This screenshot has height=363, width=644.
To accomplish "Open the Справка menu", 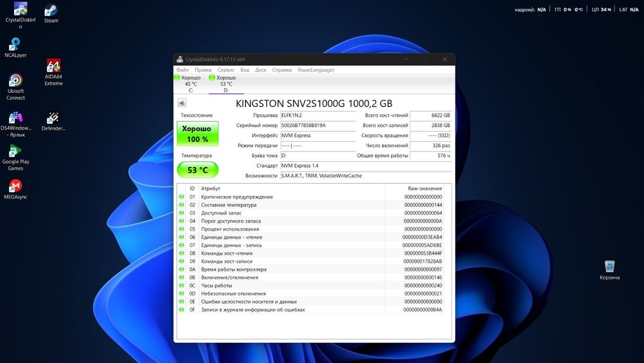I will pos(282,70).
